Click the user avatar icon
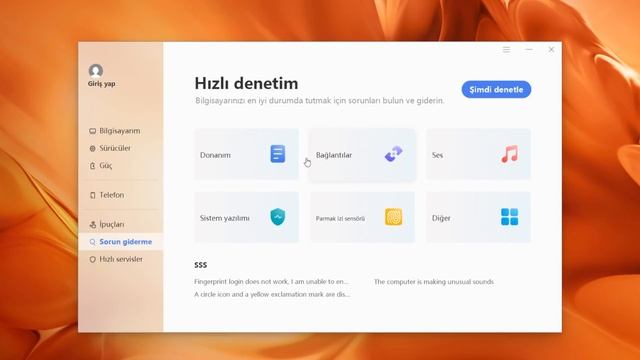Viewport: 640px width, 360px height. (x=96, y=71)
